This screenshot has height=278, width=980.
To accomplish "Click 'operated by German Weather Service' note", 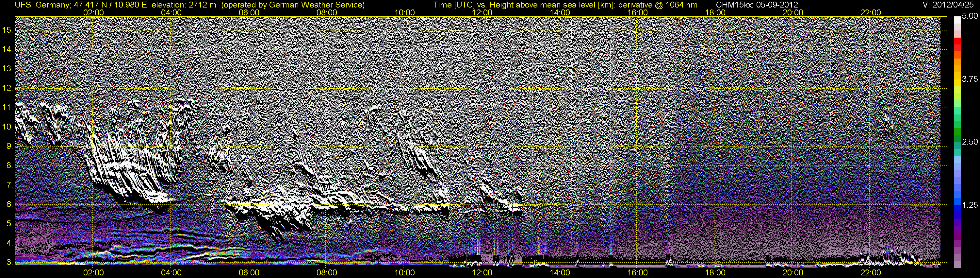I will coord(293,5).
